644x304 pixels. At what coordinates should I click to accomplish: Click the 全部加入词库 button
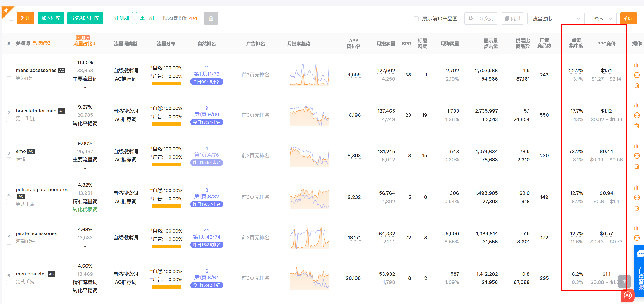(85, 18)
